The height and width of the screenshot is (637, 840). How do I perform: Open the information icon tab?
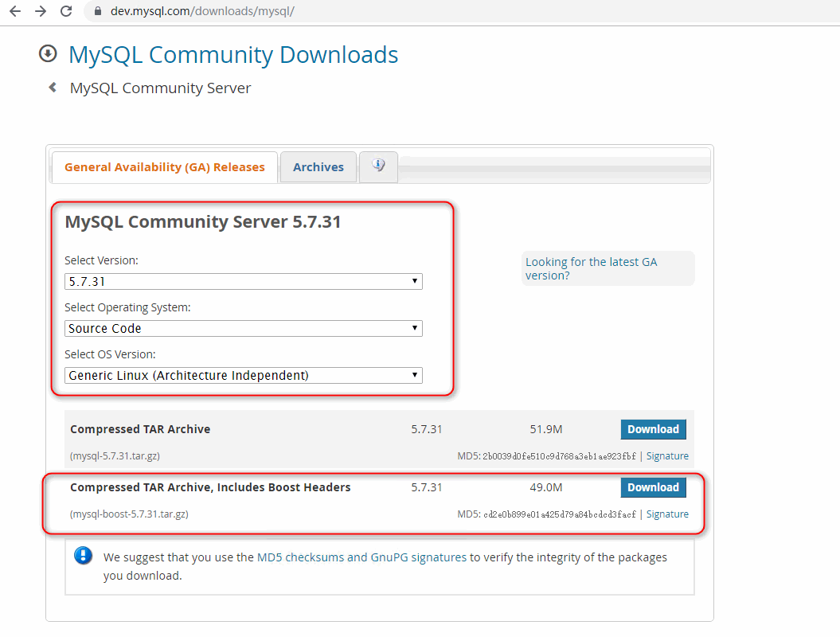(379, 166)
